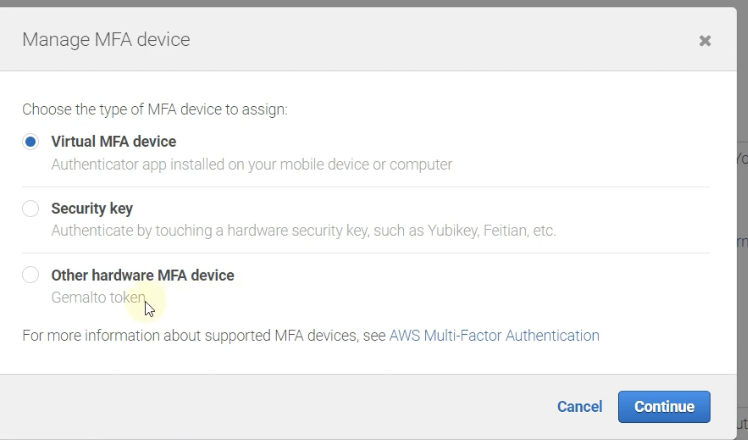Click the dimmed page backdrop above the dialog
The image size is (748, 440).
click(x=374, y=3)
